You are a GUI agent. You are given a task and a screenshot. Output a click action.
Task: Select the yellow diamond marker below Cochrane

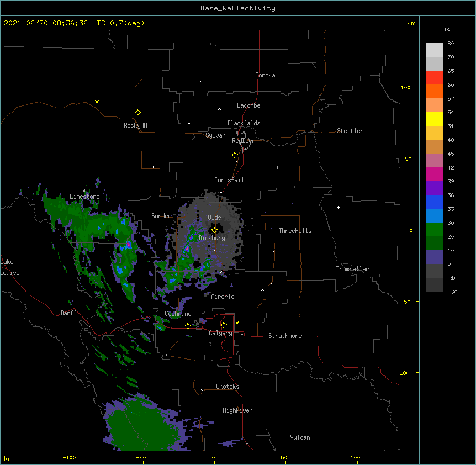tap(188, 326)
